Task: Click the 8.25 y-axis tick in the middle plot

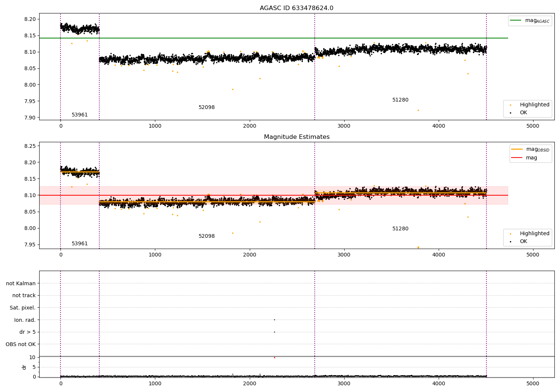Action: (x=29, y=146)
